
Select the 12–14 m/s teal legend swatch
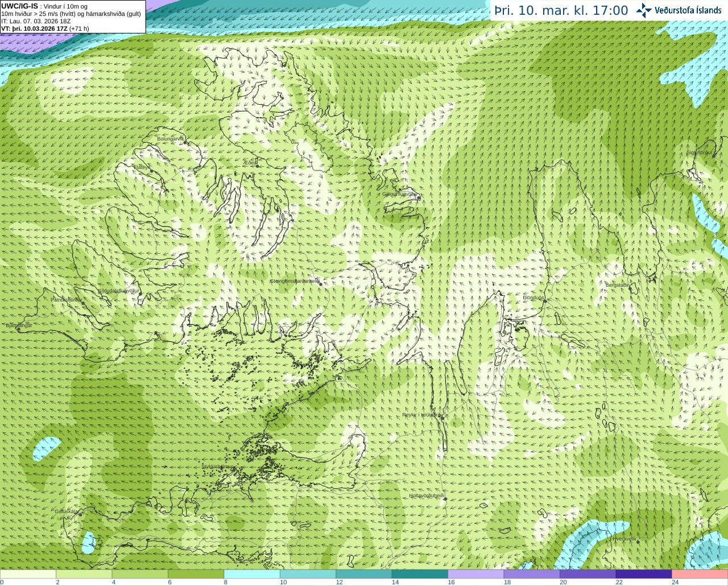[x=364, y=574]
